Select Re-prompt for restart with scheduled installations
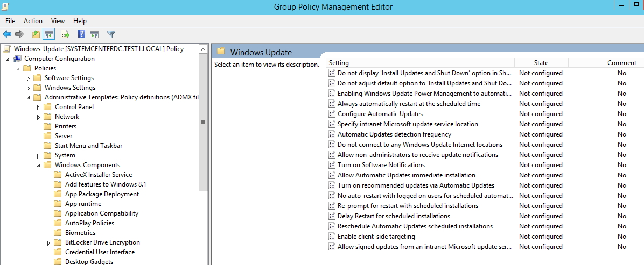Screen dimensions: 644x265 tap(408, 206)
